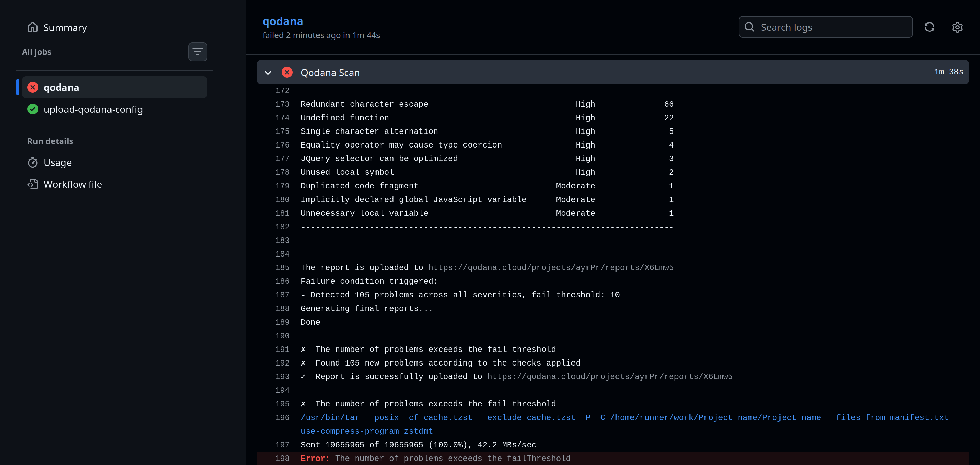Click the Summary home icon

[x=33, y=27]
